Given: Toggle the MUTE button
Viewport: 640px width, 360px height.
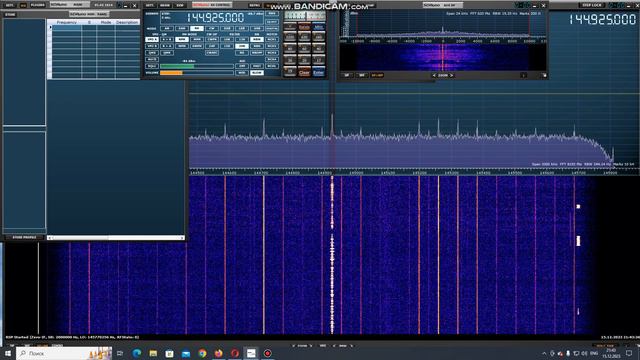Looking at the screenshot, I should pyautogui.click(x=152, y=59).
